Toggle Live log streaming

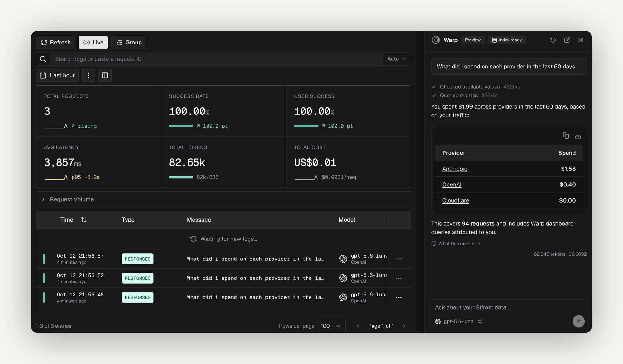[x=93, y=42]
